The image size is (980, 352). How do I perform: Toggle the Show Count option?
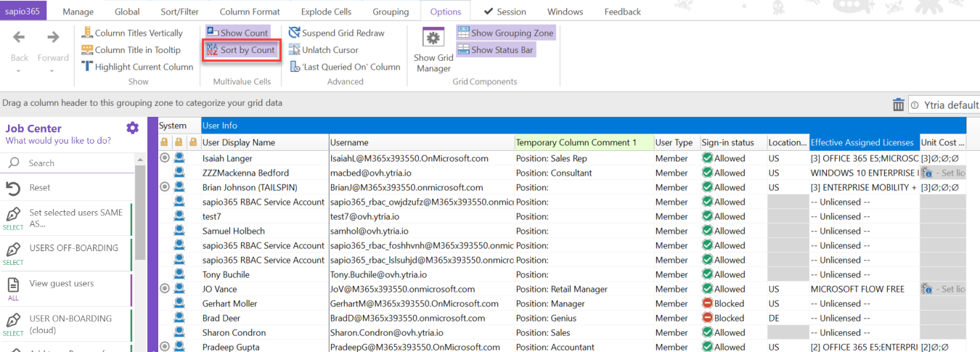click(x=237, y=33)
